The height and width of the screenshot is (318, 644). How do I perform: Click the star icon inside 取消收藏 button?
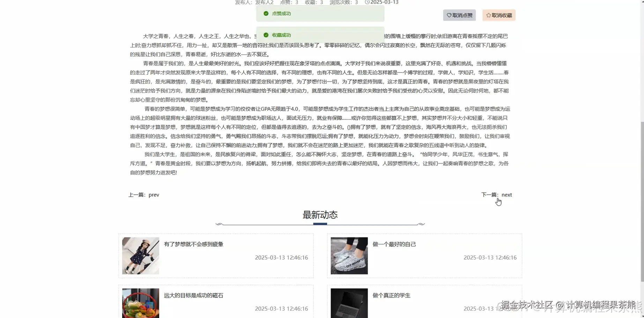[488, 15]
